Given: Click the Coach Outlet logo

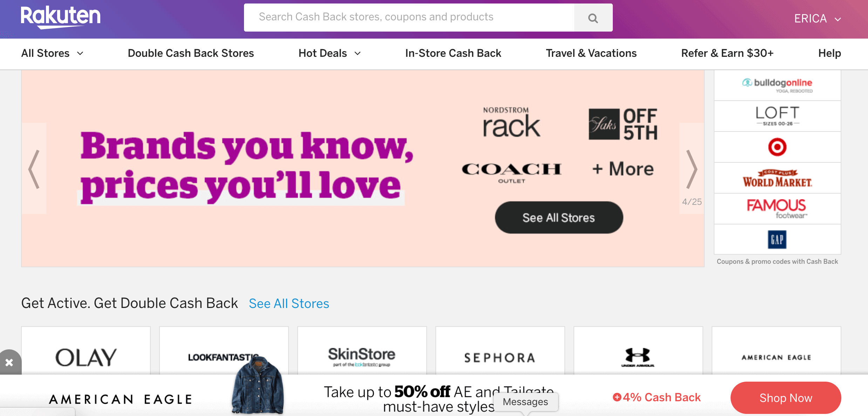Looking at the screenshot, I should (x=512, y=173).
